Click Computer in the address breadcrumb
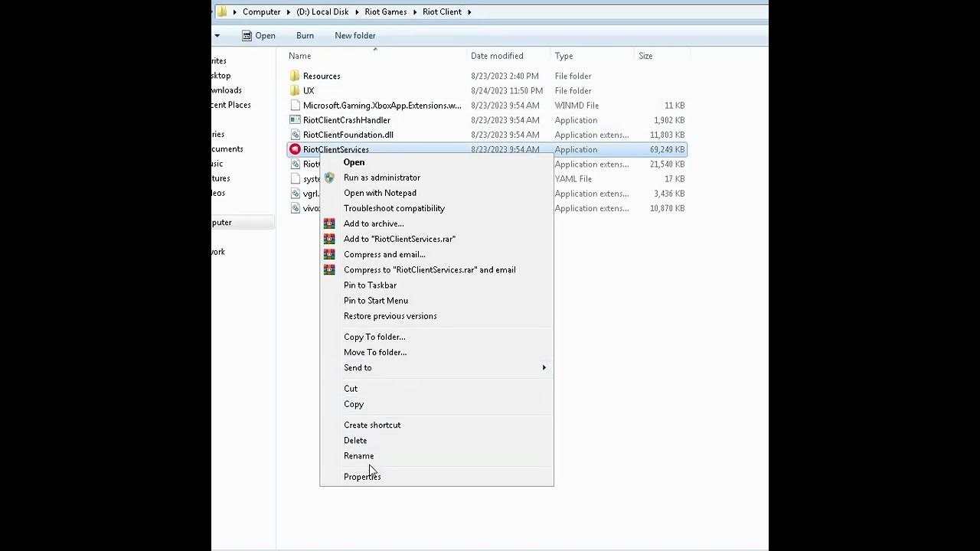This screenshot has height=551, width=980. point(261,11)
